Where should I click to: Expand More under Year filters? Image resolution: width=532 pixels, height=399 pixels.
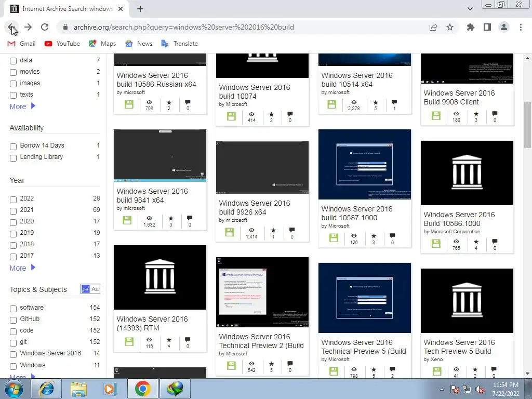coord(22,268)
